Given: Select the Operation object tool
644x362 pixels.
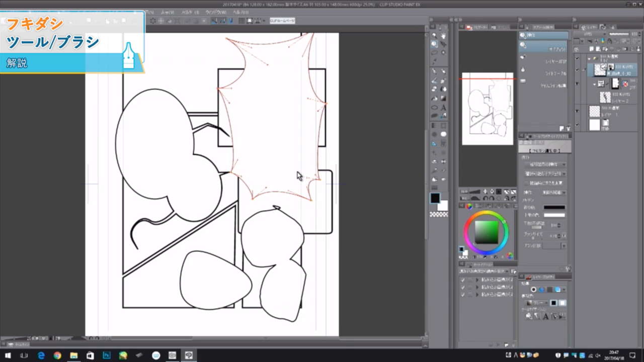Looking at the screenshot, I should coord(434,44).
